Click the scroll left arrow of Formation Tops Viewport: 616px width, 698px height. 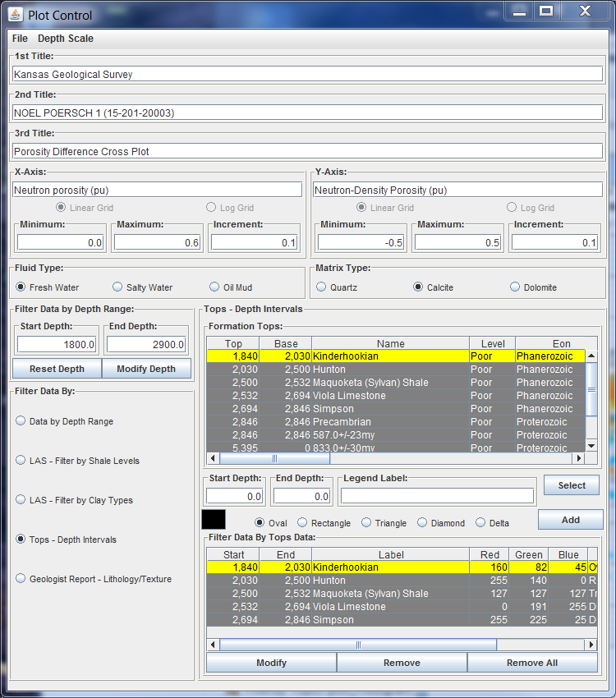tap(213, 458)
